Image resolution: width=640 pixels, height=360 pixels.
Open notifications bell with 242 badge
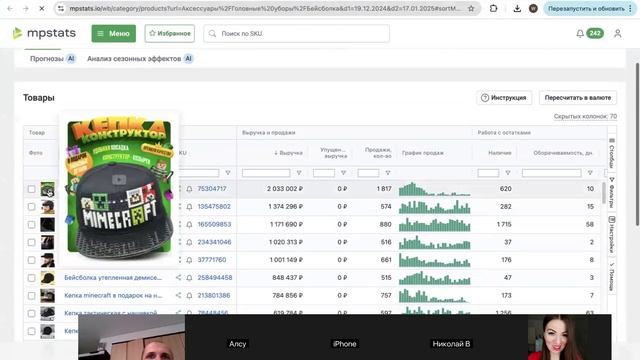coord(589,33)
